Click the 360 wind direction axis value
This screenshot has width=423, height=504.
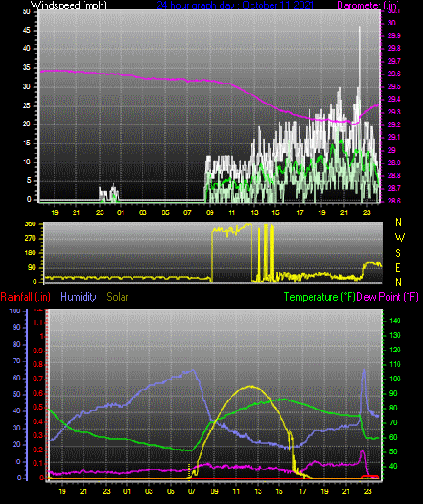[30, 224]
